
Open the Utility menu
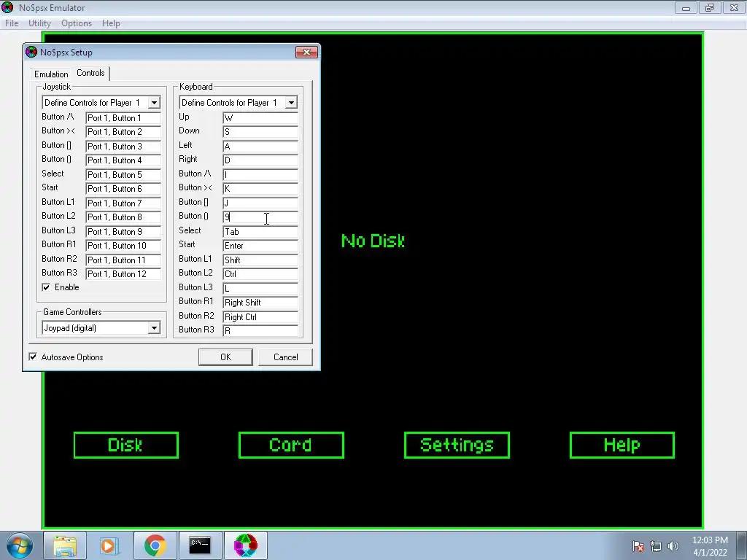39,23
